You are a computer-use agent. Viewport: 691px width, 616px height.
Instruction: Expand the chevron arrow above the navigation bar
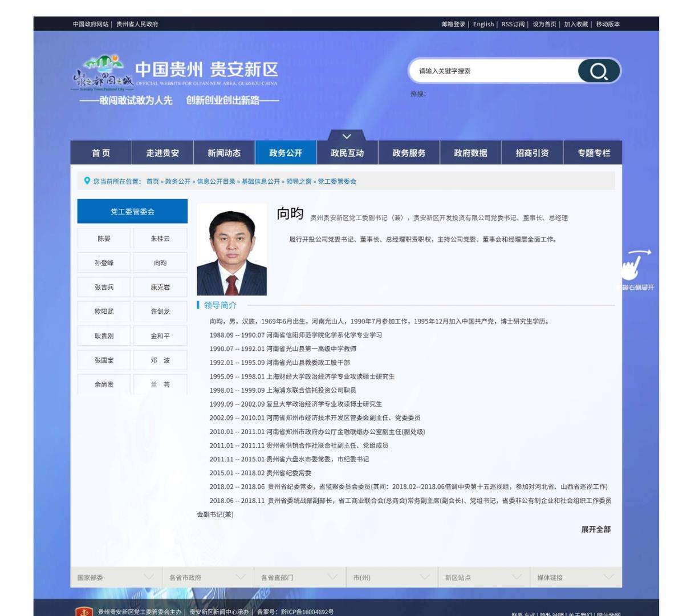tap(345, 136)
